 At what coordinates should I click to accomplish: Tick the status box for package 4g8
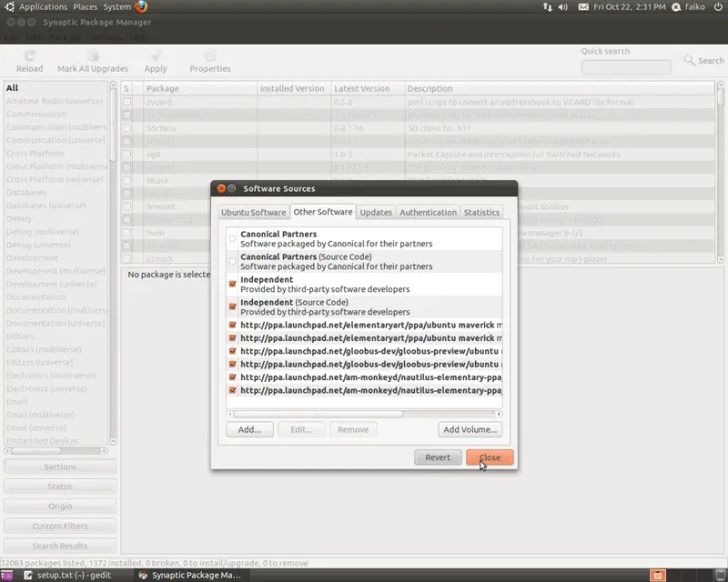[126, 154]
